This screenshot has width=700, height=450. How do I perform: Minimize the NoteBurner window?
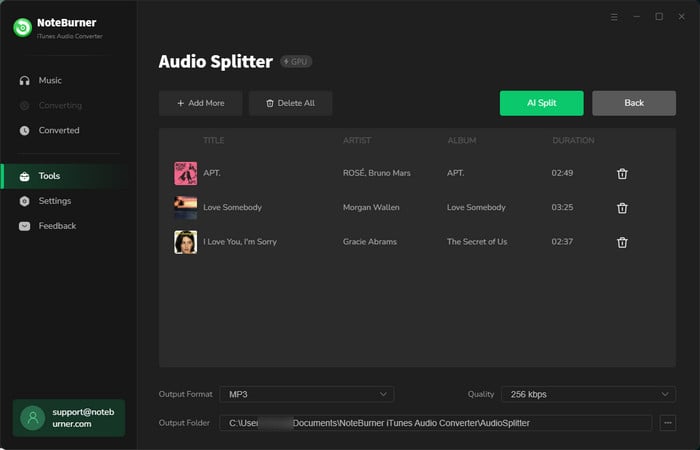click(637, 17)
